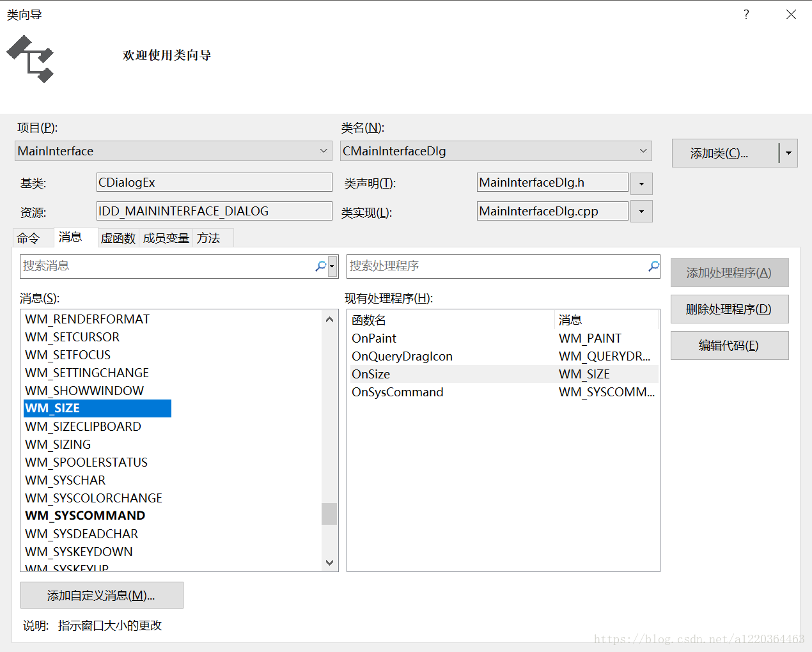
Task: Click the 函数名 column header
Action: coord(451,320)
